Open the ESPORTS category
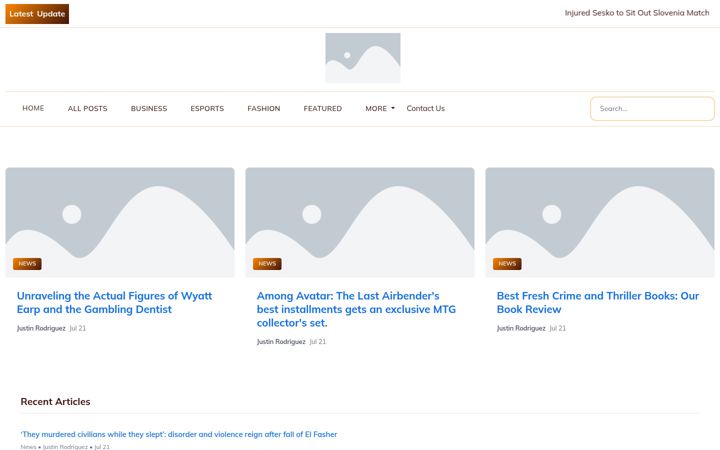This screenshot has height=450, width=720. (x=207, y=108)
